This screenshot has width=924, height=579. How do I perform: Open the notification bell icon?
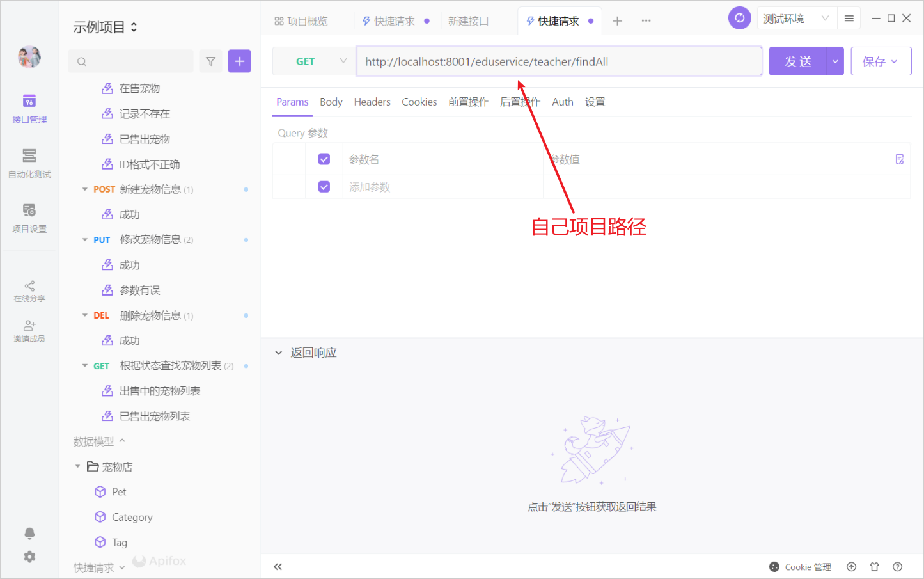[x=29, y=533]
